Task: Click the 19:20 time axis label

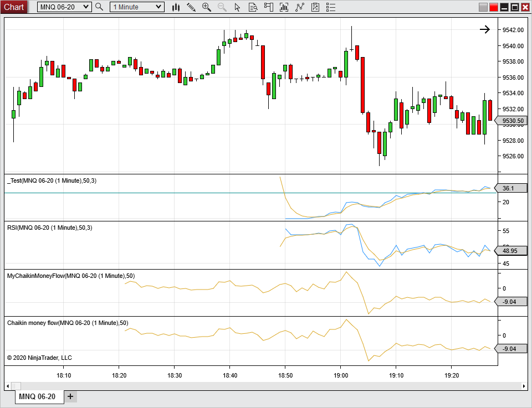Action: pos(452,375)
